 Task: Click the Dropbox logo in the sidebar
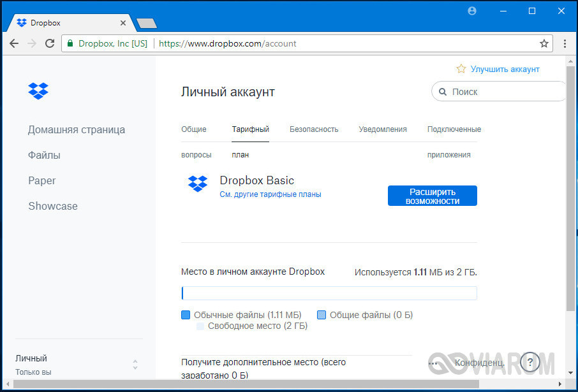(38, 91)
